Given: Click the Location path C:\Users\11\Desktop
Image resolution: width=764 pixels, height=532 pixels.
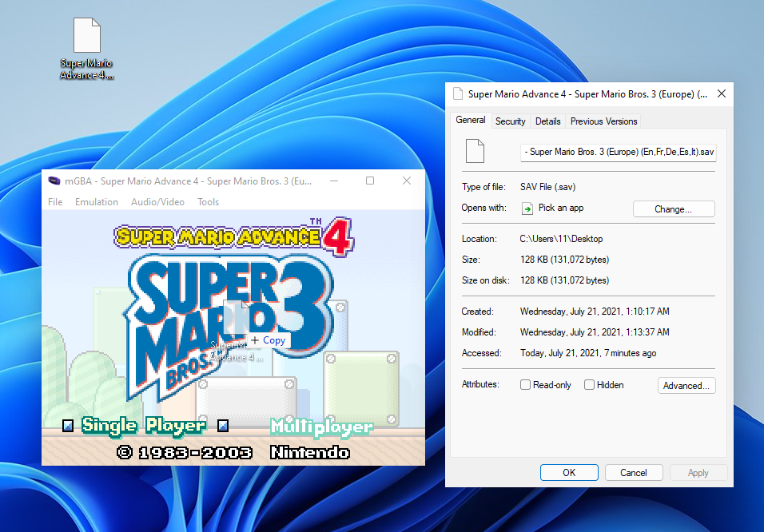Looking at the screenshot, I should click(x=561, y=239).
